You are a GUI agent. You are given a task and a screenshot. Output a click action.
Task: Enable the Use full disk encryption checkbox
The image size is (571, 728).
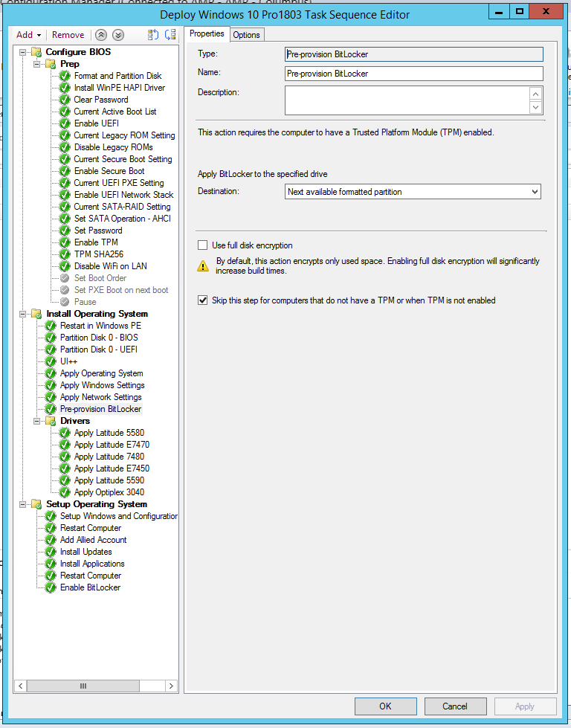[202, 245]
